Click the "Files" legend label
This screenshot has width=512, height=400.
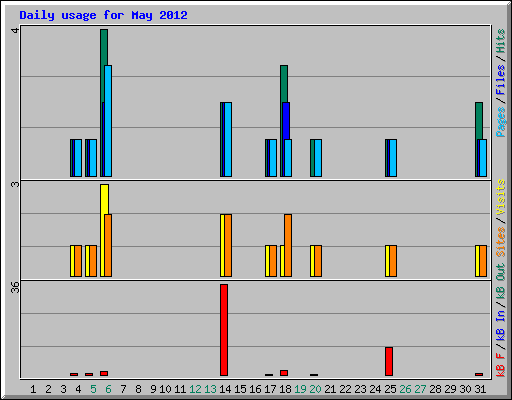pos(501,80)
